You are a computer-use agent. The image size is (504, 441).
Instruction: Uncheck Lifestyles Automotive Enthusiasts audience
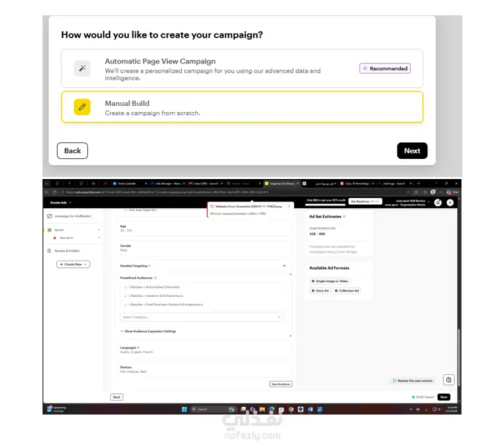pos(125,287)
